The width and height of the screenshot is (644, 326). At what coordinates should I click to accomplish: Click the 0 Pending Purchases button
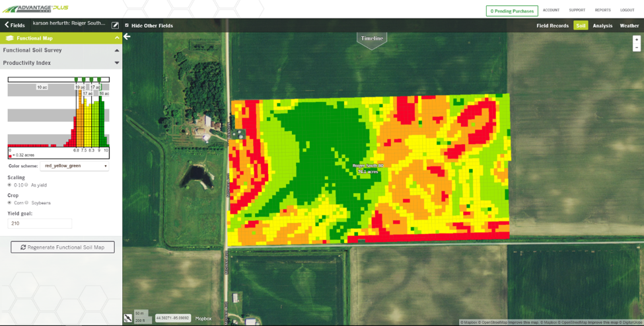(x=512, y=11)
